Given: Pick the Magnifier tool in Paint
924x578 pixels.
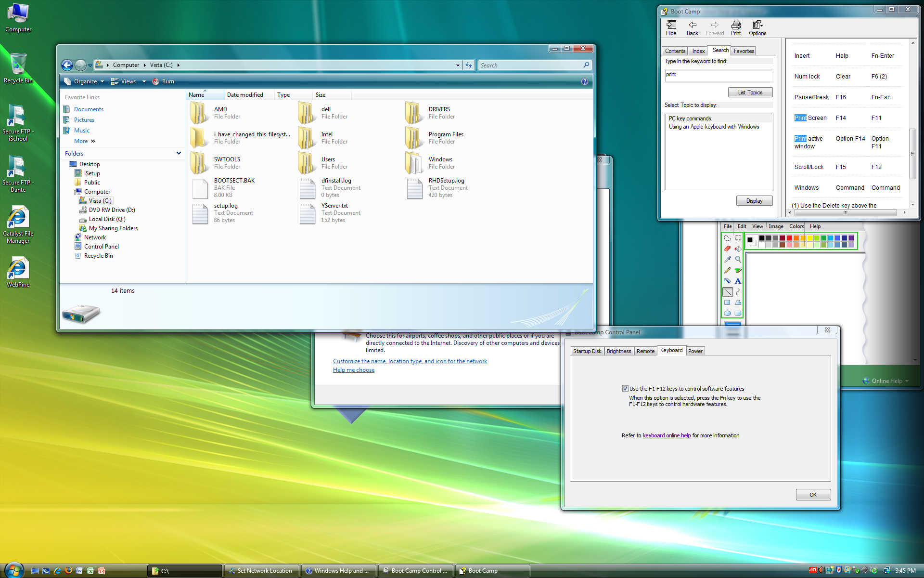Looking at the screenshot, I should pyautogui.click(x=738, y=260).
